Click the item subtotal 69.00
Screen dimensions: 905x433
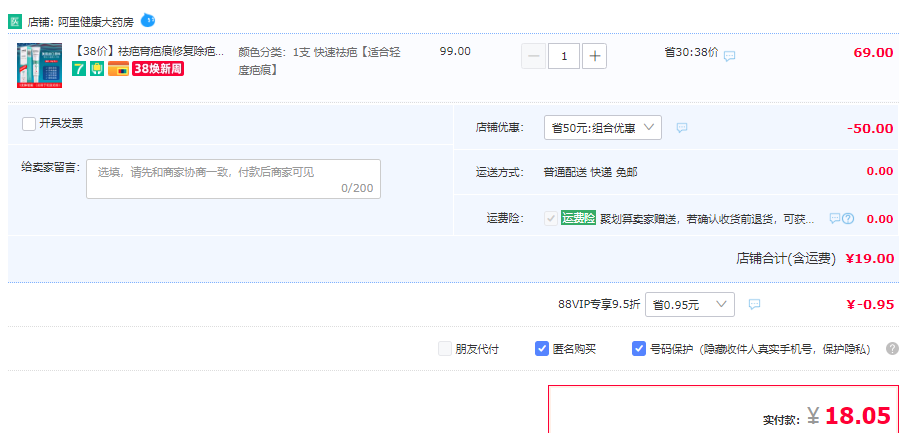coord(873,53)
